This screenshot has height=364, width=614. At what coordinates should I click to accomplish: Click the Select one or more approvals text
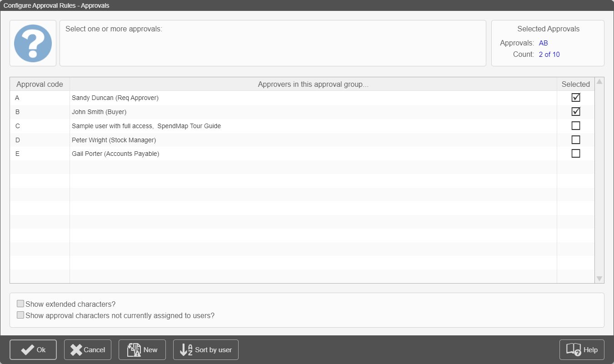click(114, 29)
